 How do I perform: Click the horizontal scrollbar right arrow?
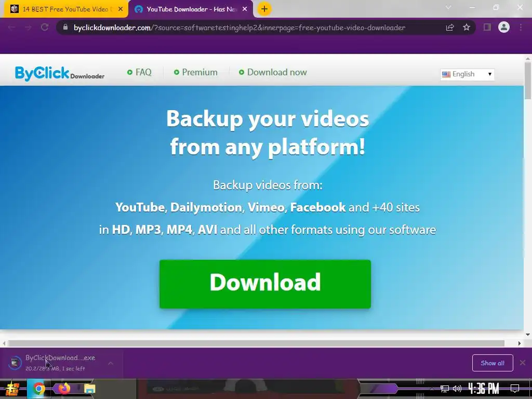click(519, 343)
